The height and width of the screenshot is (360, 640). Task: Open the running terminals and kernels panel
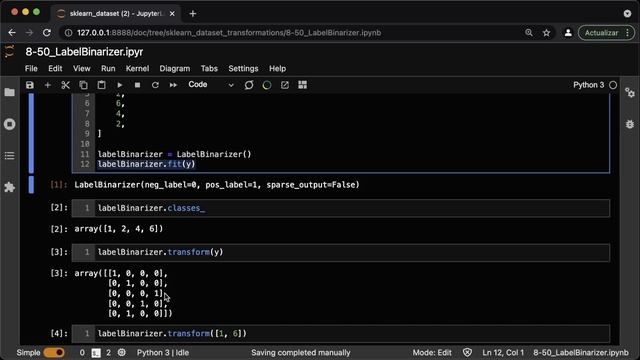[x=9, y=124]
